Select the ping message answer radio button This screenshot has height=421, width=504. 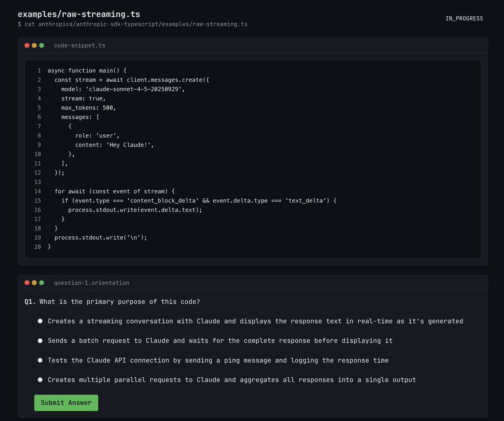40,360
